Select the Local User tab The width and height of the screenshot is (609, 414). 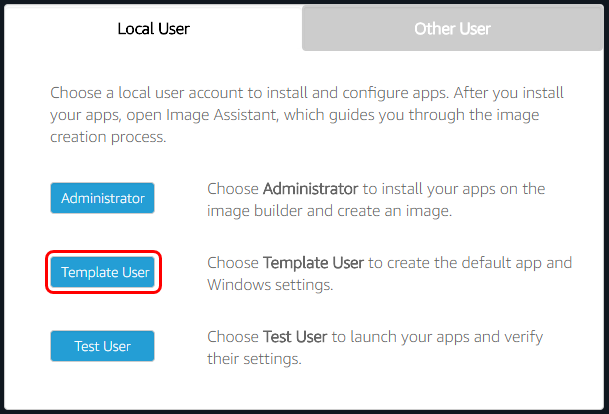pyautogui.click(x=153, y=28)
